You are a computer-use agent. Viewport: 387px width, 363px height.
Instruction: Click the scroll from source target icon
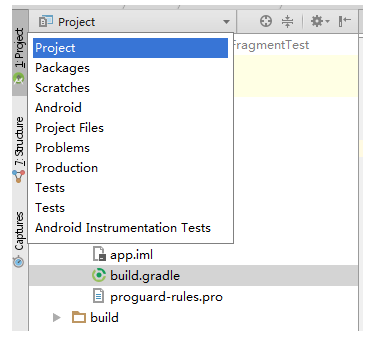[x=266, y=21]
